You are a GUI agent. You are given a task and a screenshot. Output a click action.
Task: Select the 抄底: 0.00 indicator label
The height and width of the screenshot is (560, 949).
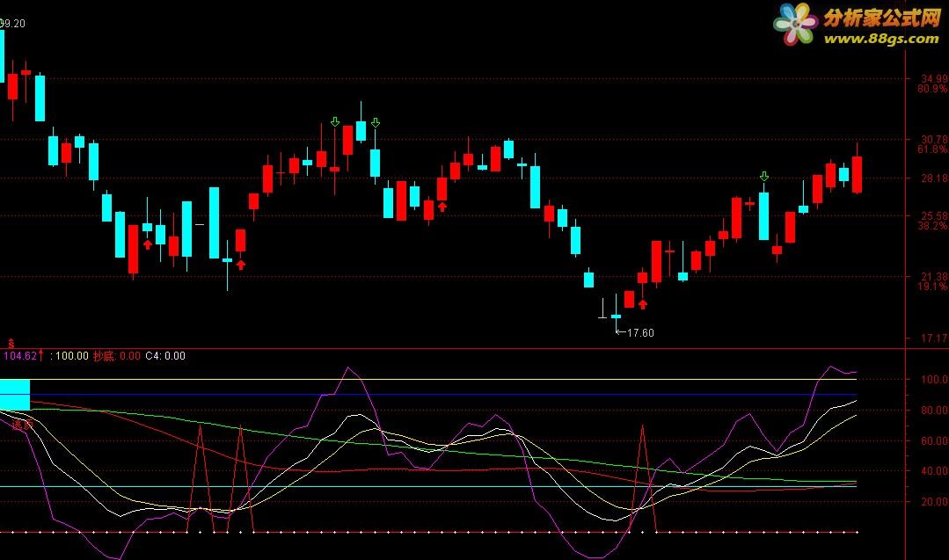coord(116,355)
